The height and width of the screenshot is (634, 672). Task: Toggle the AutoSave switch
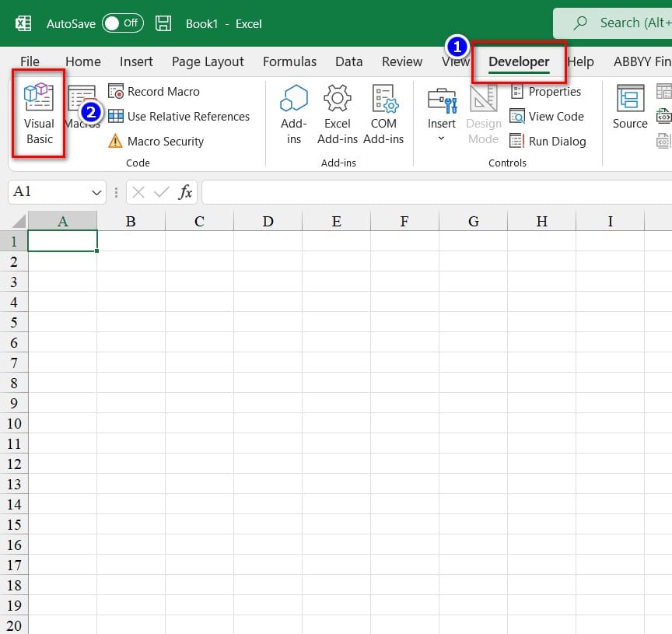tap(122, 23)
